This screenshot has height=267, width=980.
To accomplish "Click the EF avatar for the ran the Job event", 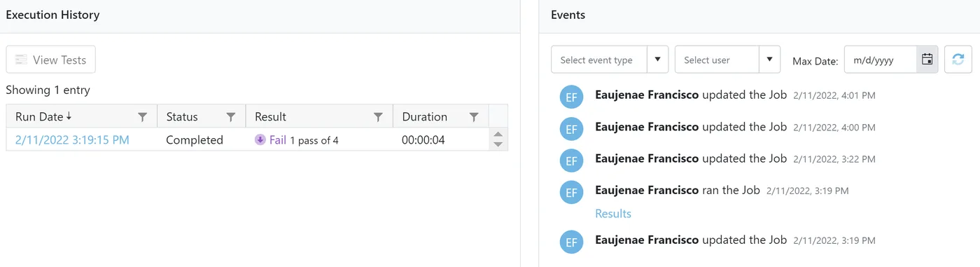I will pyautogui.click(x=572, y=192).
